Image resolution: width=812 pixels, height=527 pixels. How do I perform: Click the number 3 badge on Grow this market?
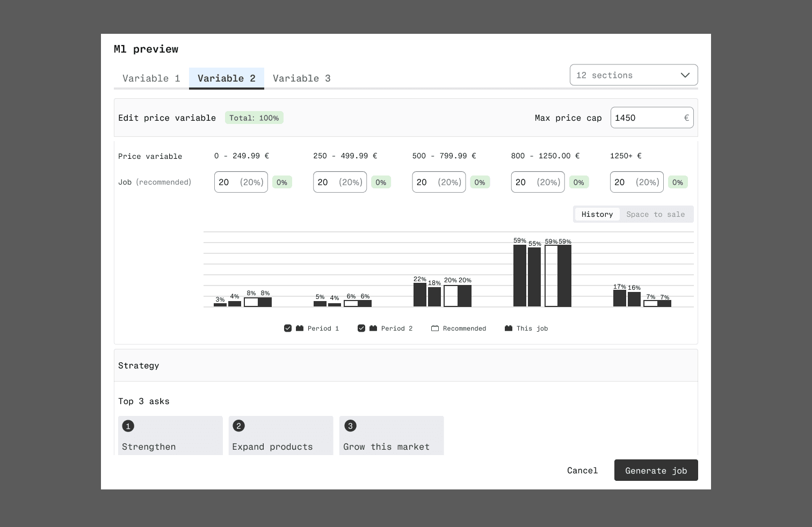coord(350,426)
